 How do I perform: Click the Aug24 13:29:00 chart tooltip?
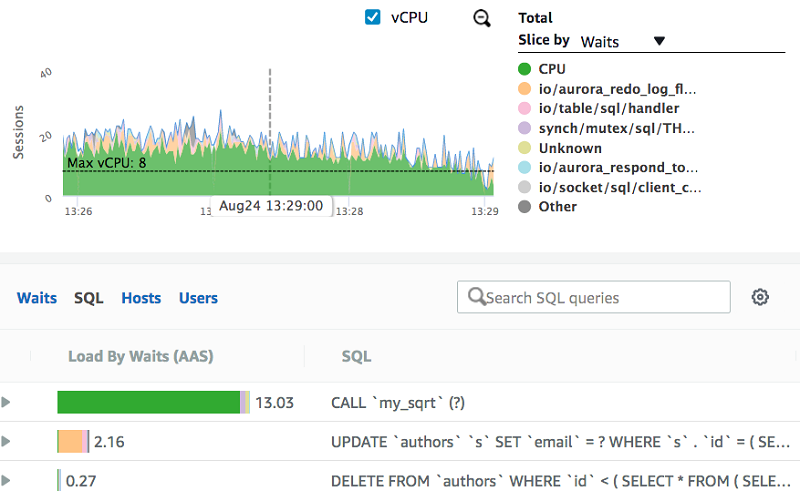[271, 206]
